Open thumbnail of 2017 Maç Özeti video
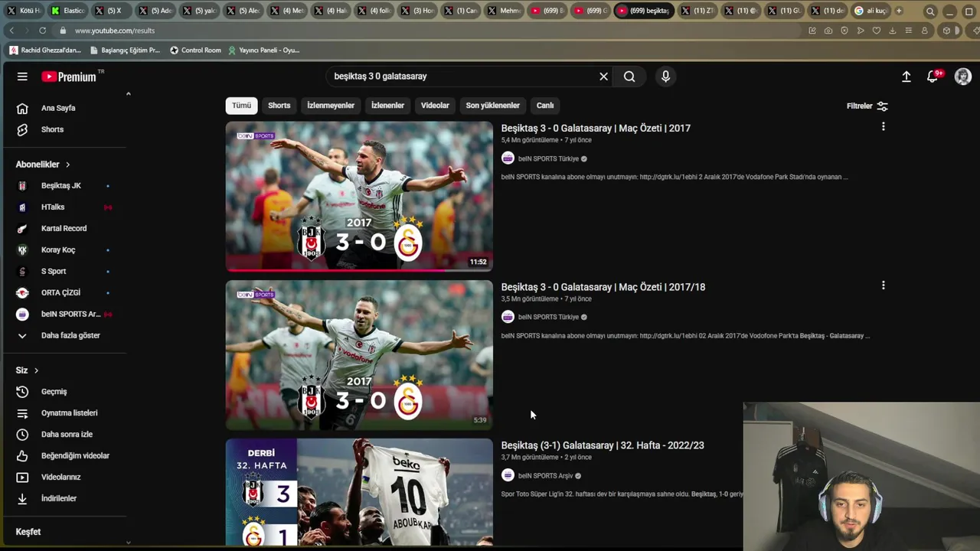The height and width of the screenshot is (551, 980). click(x=359, y=197)
